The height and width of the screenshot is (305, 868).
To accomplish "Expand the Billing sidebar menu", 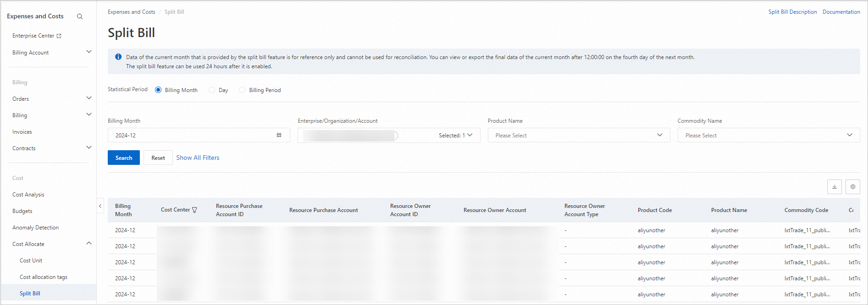I will 89,114.
